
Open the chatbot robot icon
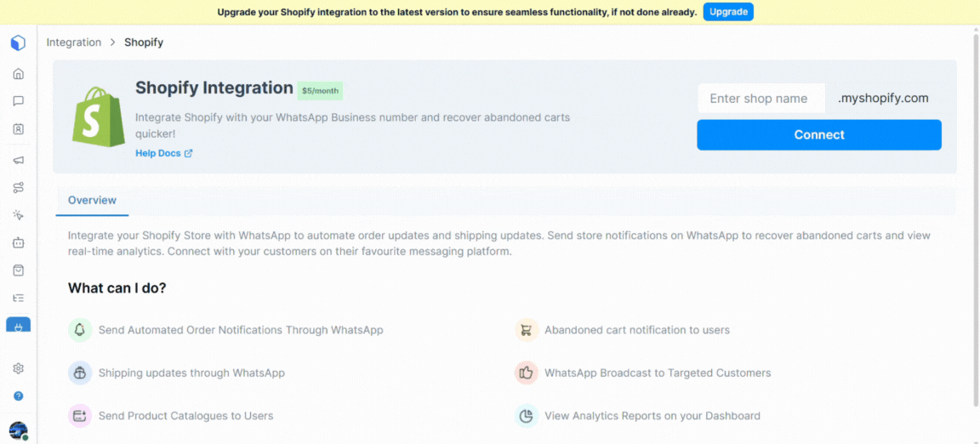click(x=18, y=242)
